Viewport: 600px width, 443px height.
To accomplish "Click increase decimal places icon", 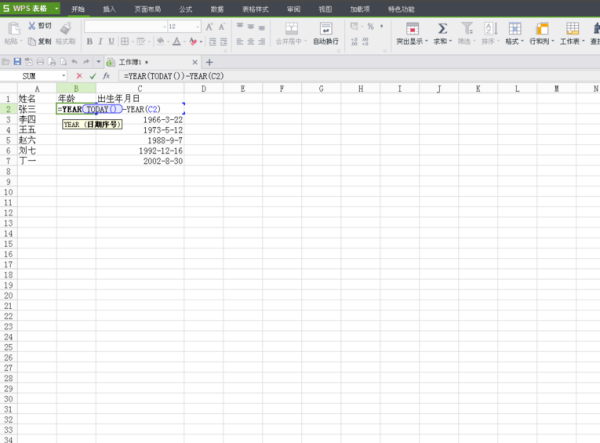I will tap(354, 41).
